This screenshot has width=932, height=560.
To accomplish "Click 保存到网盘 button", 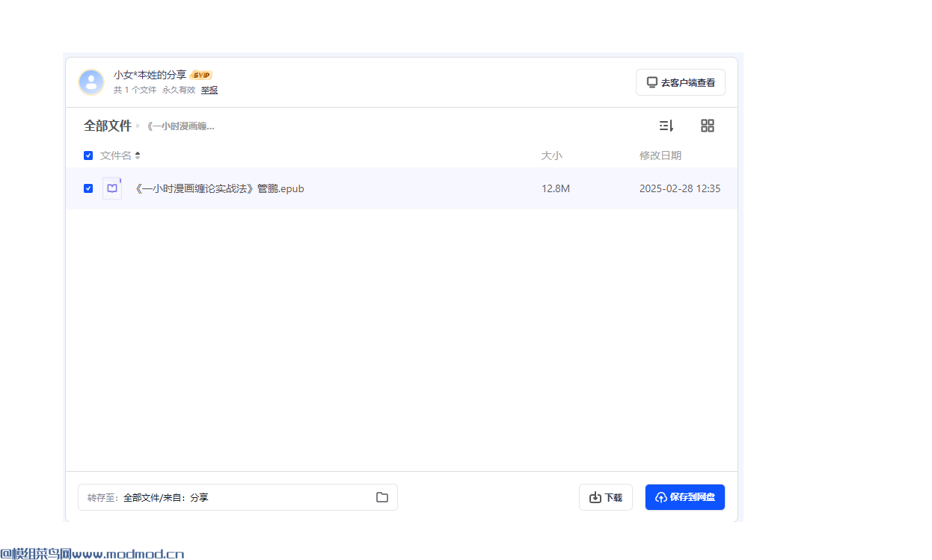I will pos(685,497).
